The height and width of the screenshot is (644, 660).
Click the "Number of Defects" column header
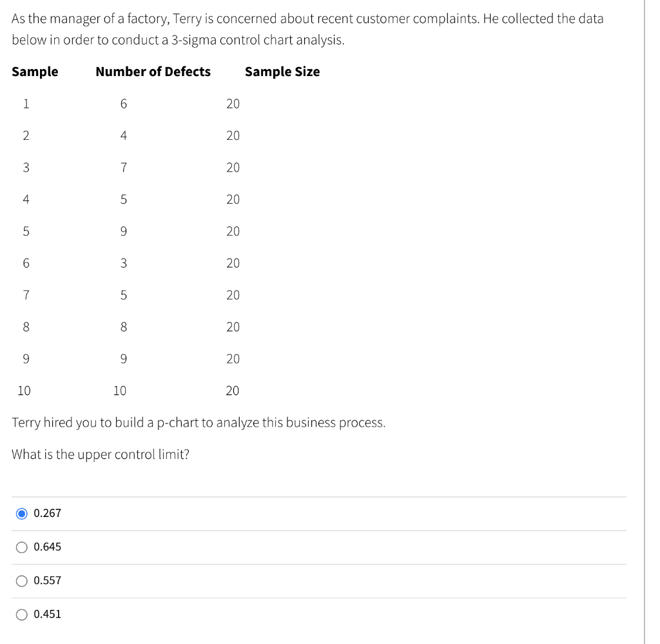(x=153, y=72)
